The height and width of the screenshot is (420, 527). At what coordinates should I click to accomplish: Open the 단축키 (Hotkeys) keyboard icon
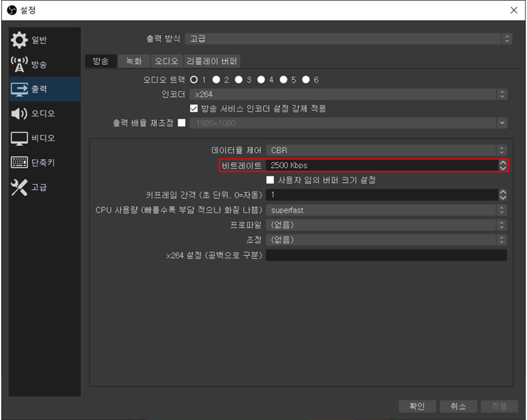coord(19,163)
